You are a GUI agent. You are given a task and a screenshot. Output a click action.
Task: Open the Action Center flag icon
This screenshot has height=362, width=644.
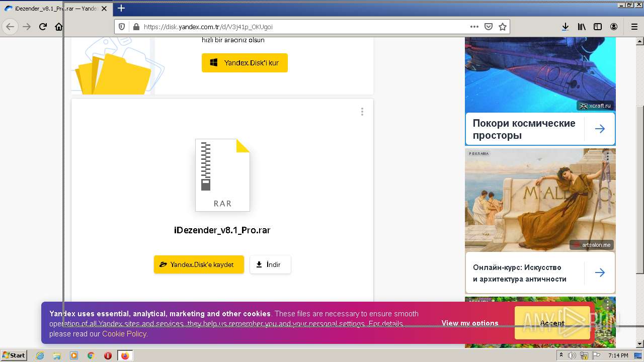(596, 355)
